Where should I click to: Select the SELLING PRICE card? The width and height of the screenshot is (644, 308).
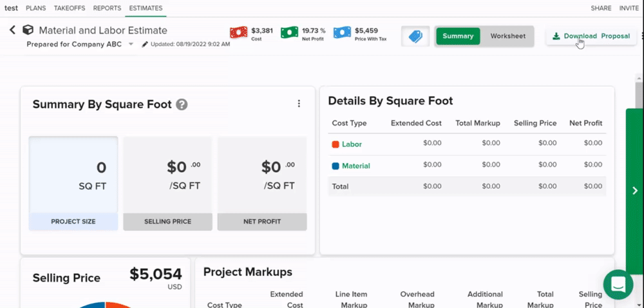tap(167, 183)
